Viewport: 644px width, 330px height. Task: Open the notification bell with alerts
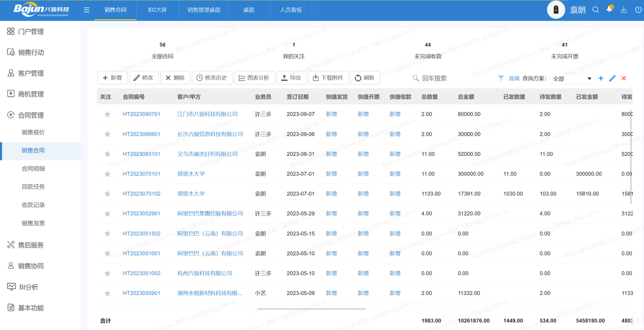point(609,10)
